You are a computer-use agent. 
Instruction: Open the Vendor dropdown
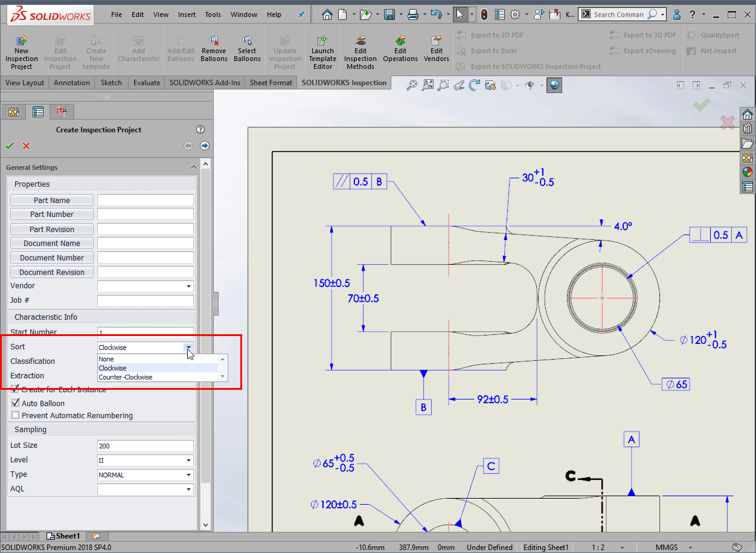tap(188, 286)
